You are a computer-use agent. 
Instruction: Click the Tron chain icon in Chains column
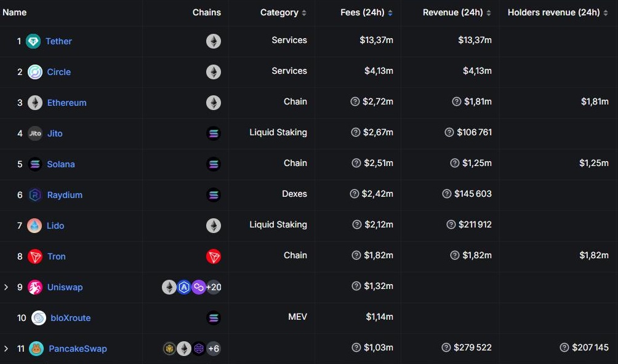[214, 256]
